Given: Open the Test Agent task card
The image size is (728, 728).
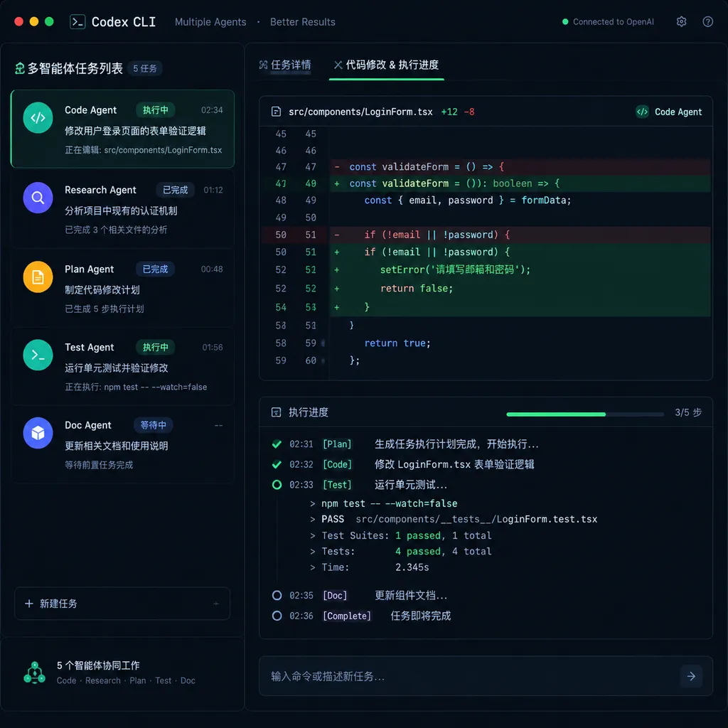Looking at the screenshot, I should [122, 366].
